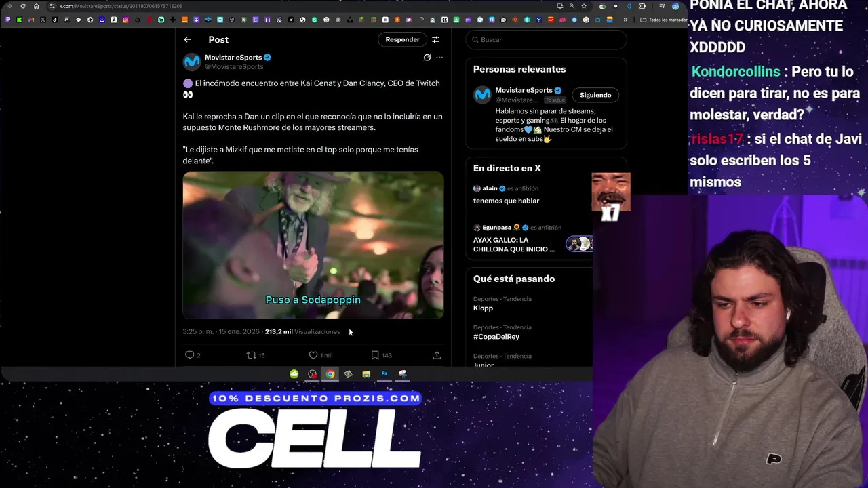Click the repost icon with 15
The width and height of the screenshot is (868, 488).
(x=251, y=355)
